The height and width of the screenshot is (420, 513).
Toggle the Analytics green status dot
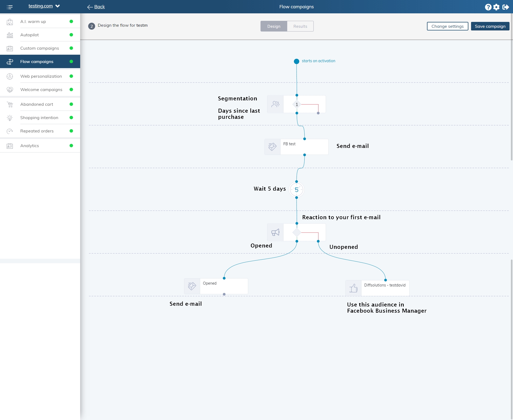[x=71, y=146]
